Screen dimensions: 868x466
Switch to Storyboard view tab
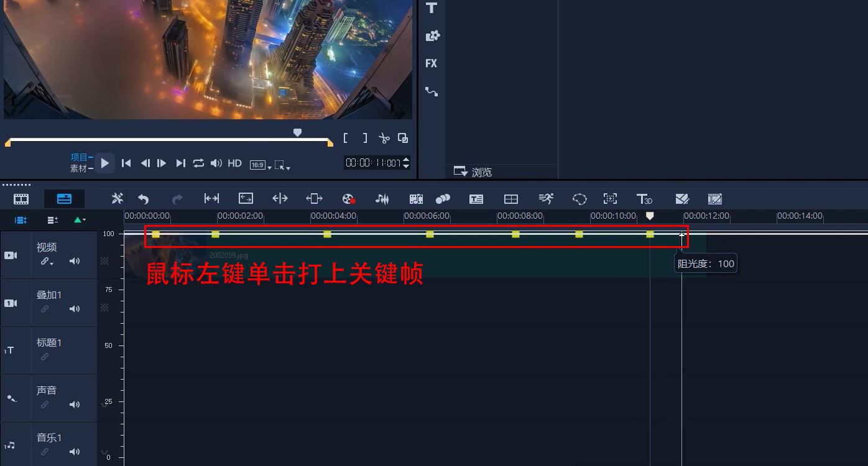[x=21, y=199]
